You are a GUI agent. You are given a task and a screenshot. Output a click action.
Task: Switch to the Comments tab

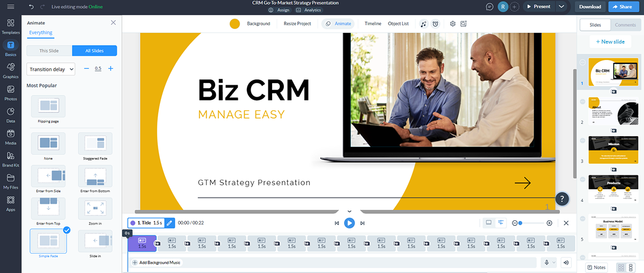click(625, 25)
